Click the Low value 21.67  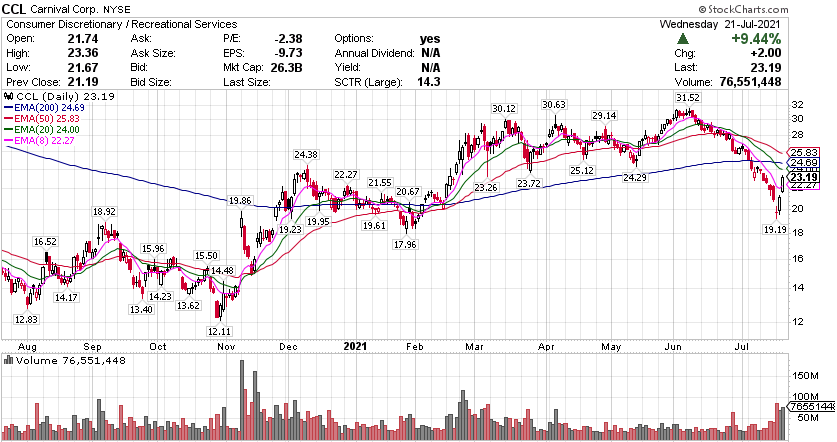(x=83, y=67)
